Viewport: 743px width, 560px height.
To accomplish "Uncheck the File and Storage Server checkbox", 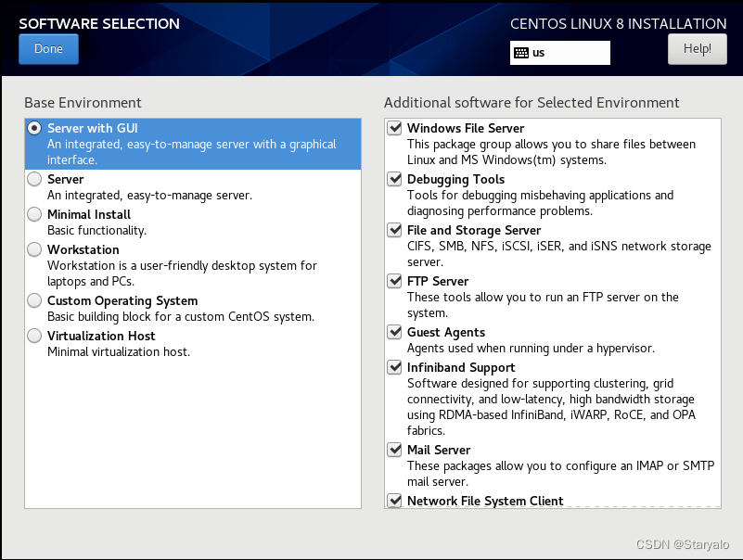I will 394,230.
